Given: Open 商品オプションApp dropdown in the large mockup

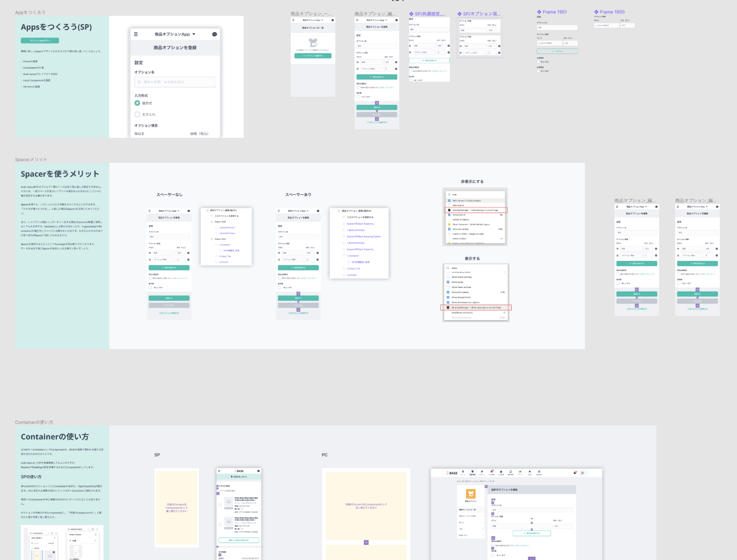Looking at the screenshot, I should point(175,34).
